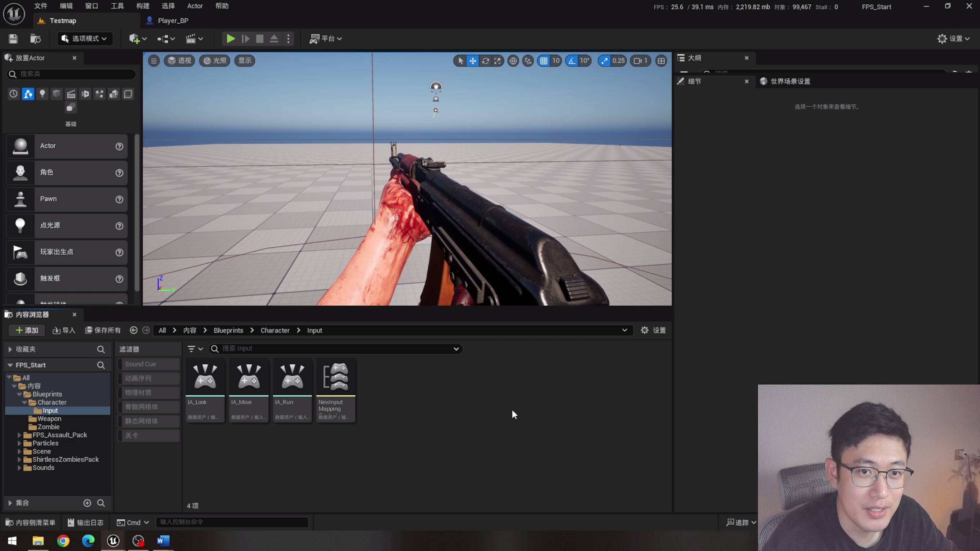
Task: Toggle grid snapping in viewport
Action: pyautogui.click(x=544, y=61)
